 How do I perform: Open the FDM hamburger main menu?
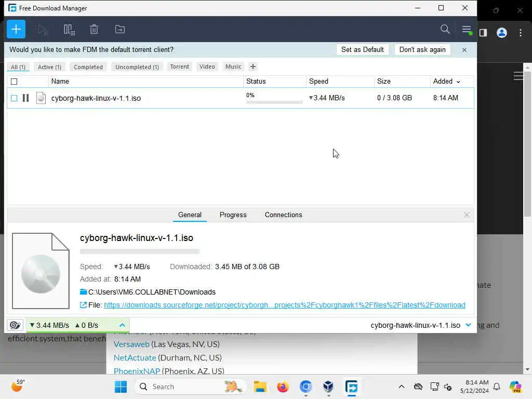click(467, 30)
